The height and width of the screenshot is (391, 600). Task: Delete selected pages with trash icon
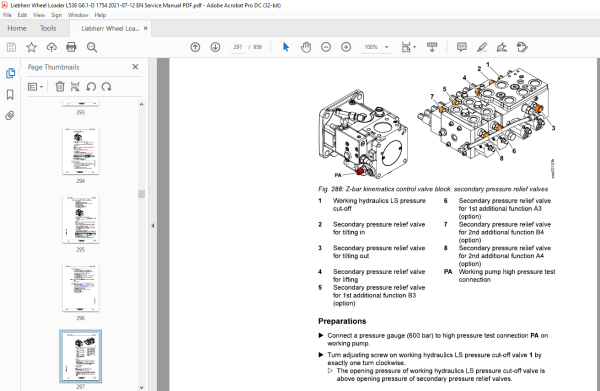(60, 87)
